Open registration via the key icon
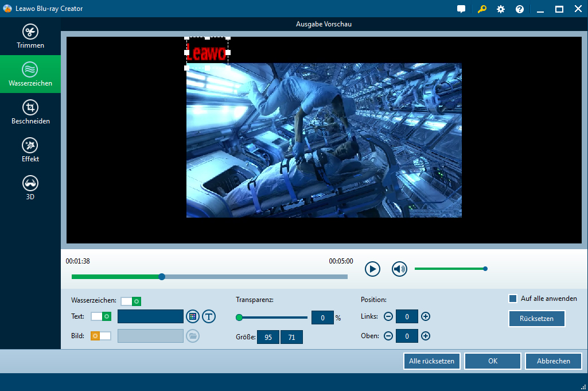Screen dimensions: 588x391 [481, 9]
